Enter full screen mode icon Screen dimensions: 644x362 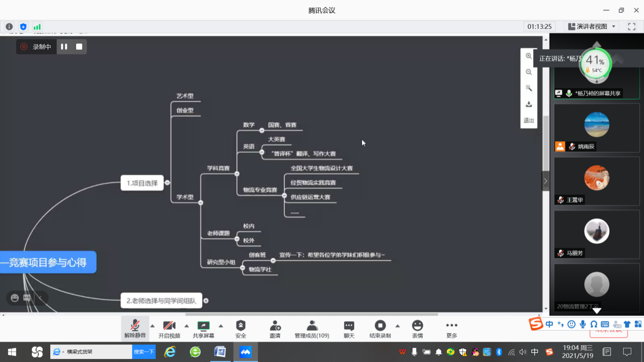(x=631, y=26)
